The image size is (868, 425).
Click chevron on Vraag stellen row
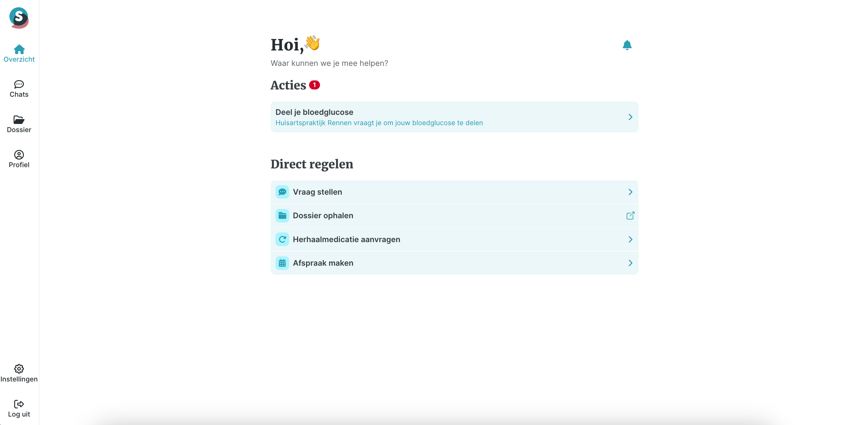(630, 192)
